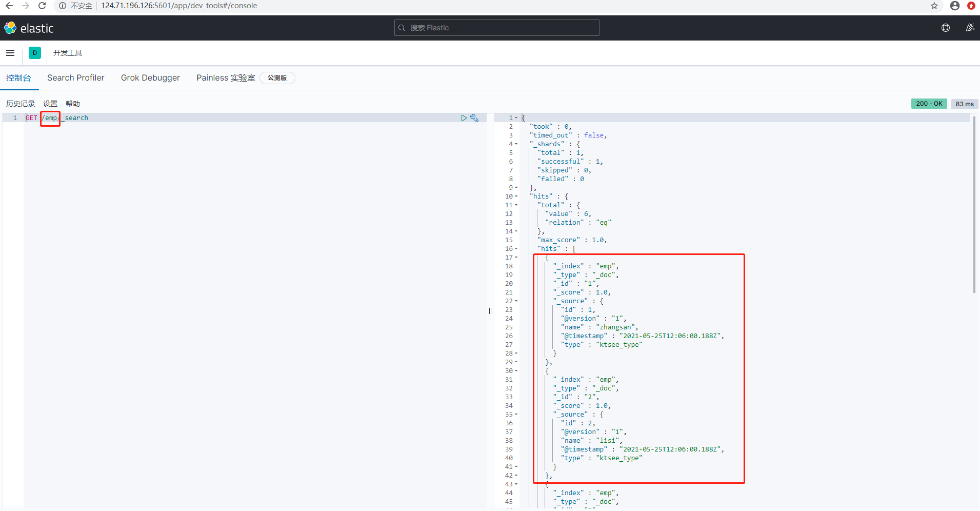Viewport: 980px width, 511px height.
Task: Collapse hits array at line 16
Action: pyautogui.click(x=516, y=249)
